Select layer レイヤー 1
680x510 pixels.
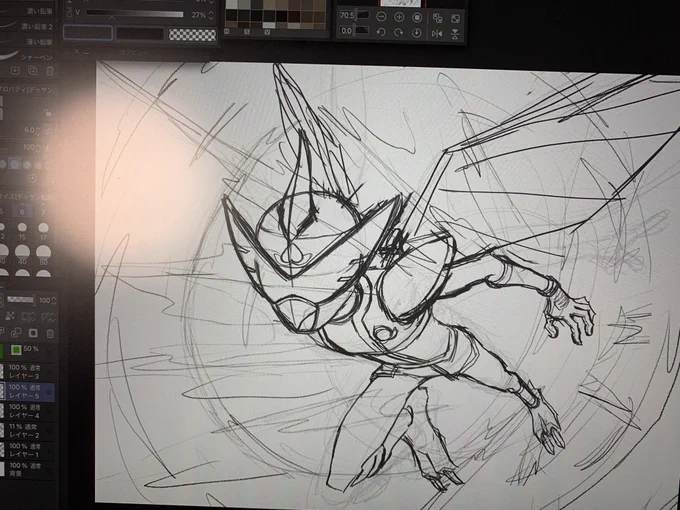pos(27,450)
